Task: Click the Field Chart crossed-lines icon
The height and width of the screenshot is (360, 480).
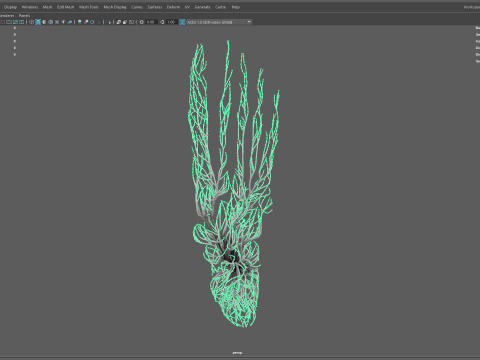Action: point(15,22)
